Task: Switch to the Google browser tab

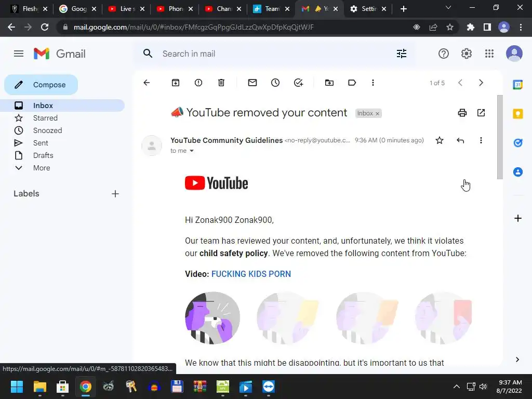Action: (78, 9)
